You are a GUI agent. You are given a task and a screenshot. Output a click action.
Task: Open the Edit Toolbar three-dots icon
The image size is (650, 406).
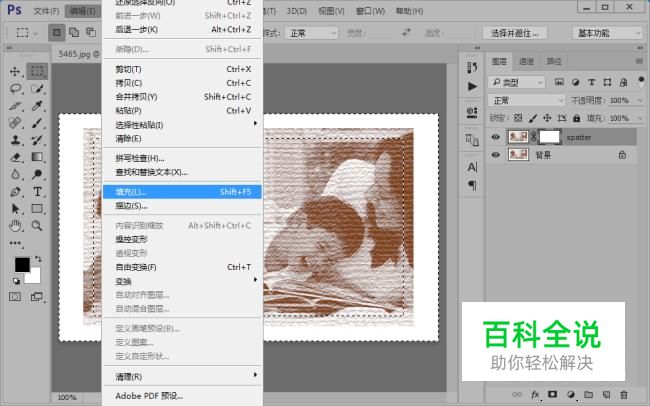point(15,243)
